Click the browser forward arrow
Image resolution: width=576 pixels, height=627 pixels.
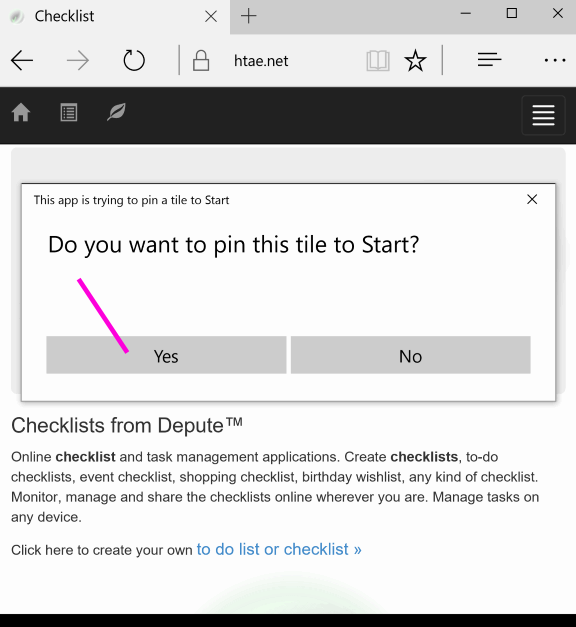[x=78, y=61]
